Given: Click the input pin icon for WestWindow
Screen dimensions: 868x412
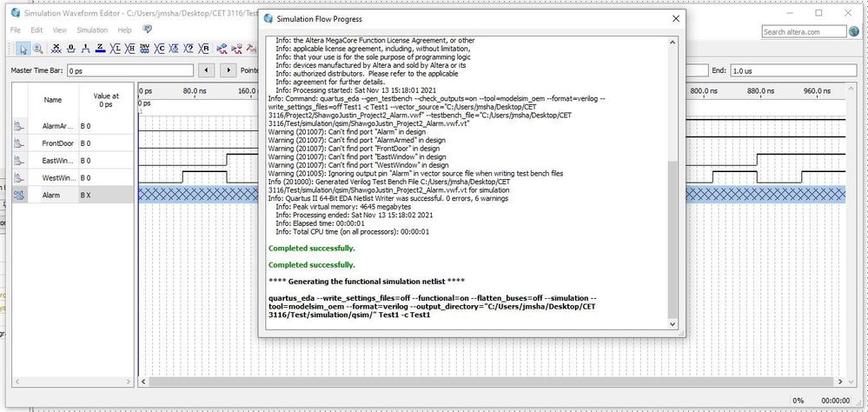Looking at the screenshot, I should click(19, 178).
